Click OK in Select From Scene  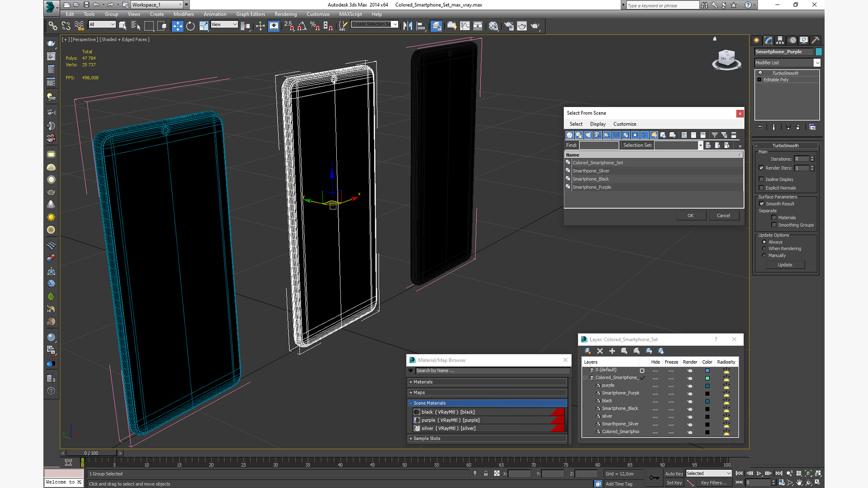[x=691, y=216]
